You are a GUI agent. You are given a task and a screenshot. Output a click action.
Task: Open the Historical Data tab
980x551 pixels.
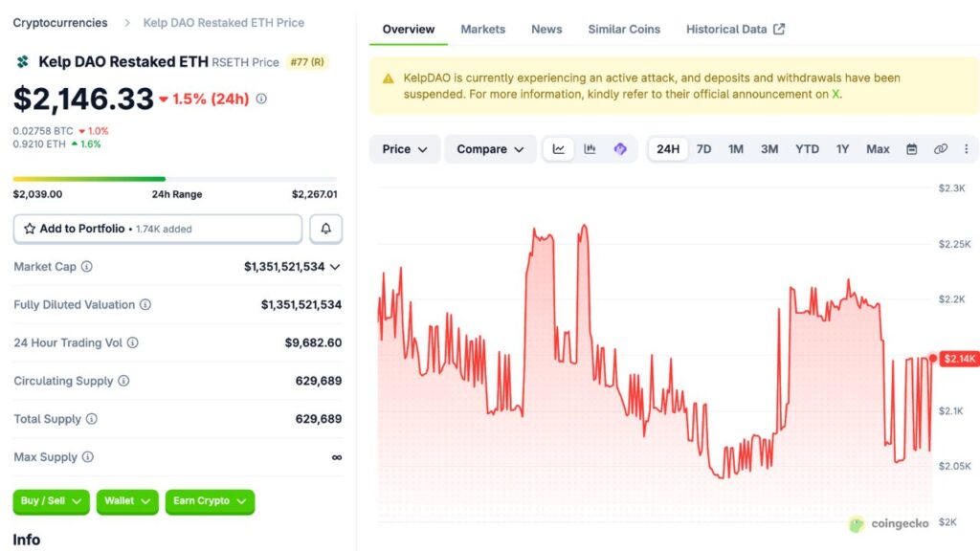726,29
